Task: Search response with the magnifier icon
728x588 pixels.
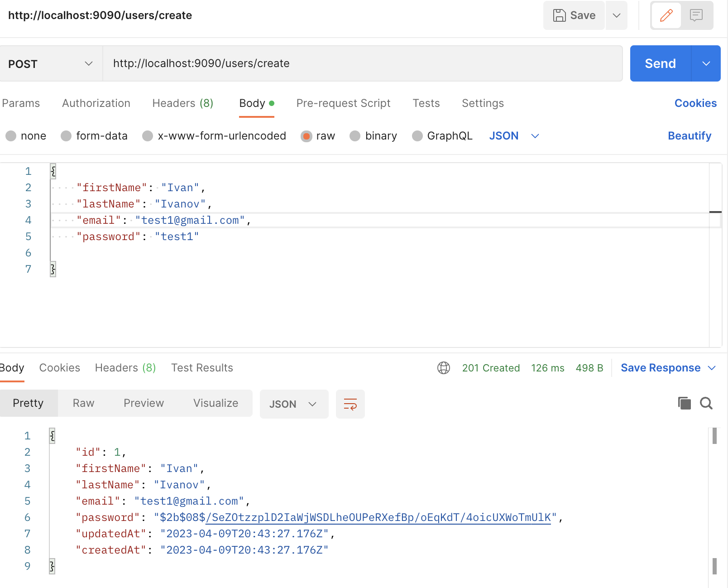Action: pyautogui.click(x=706, y=403)
